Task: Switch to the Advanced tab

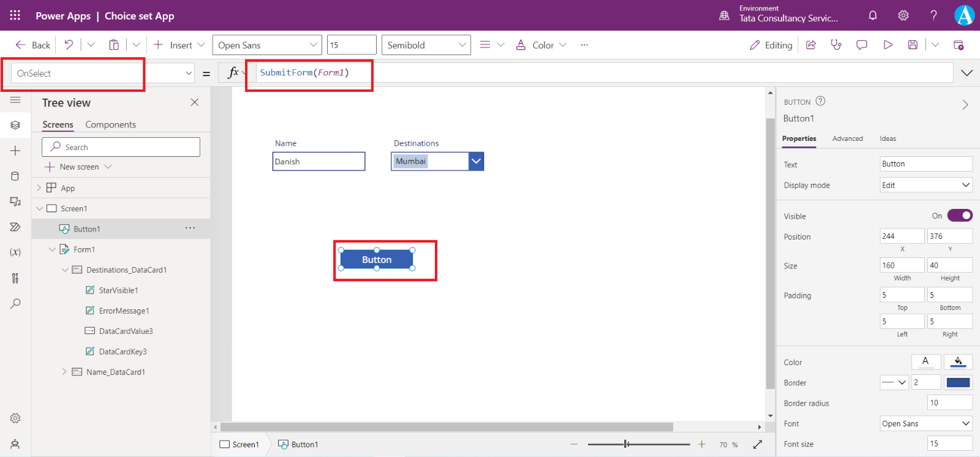Action: (847, 138)
